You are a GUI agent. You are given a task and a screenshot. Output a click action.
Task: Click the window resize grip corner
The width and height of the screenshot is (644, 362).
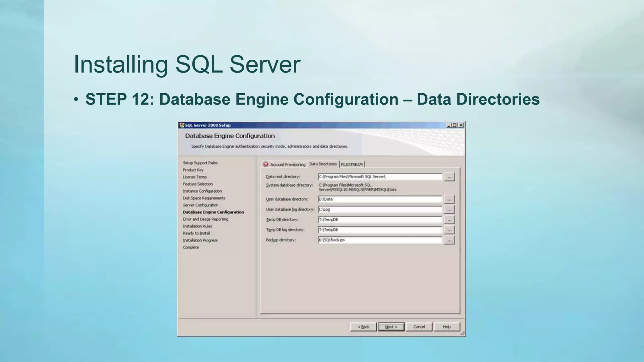462,333
